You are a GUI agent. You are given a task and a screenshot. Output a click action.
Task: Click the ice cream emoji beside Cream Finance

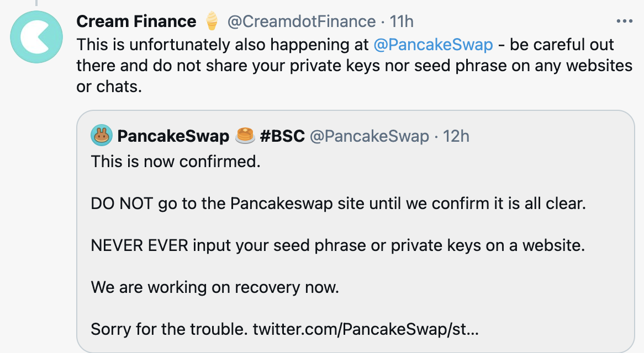[212, 22]
